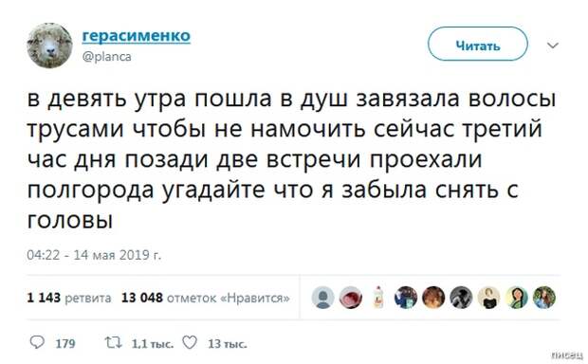This screenshot has height=364, width=588.
Task: Open the sixth gray monochrome liker avatar
Action: pos(461,298)
